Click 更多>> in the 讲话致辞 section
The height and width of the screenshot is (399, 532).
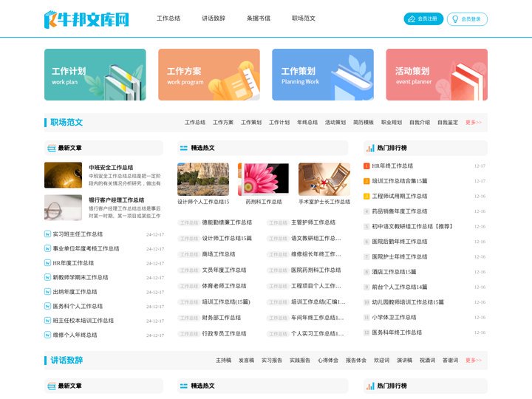(x=474, y=361)
